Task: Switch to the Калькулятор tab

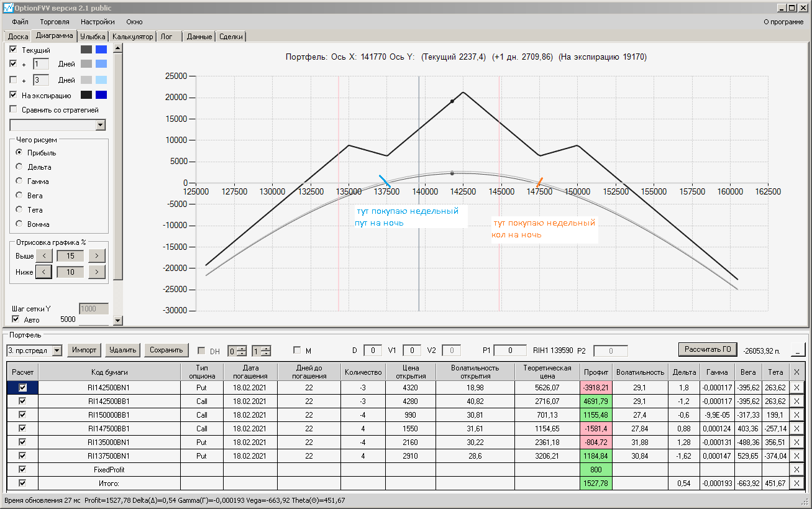Action: [x=133, y=37]
